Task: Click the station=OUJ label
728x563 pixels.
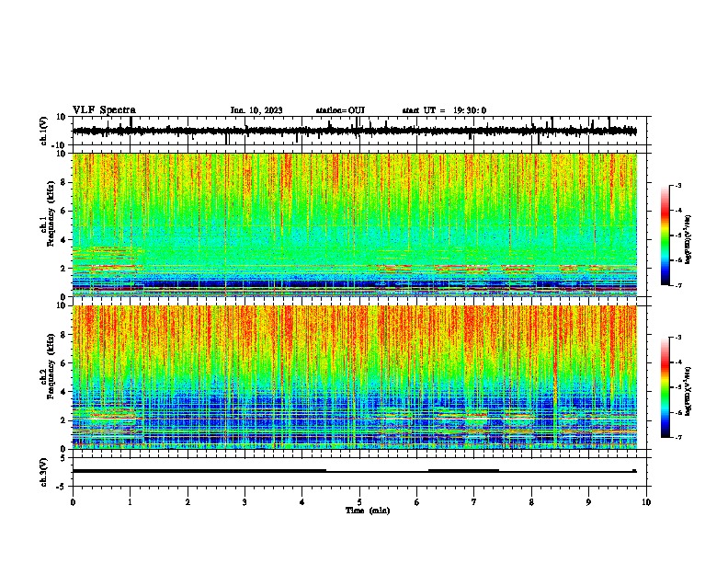Action: (x=340, y=110)
